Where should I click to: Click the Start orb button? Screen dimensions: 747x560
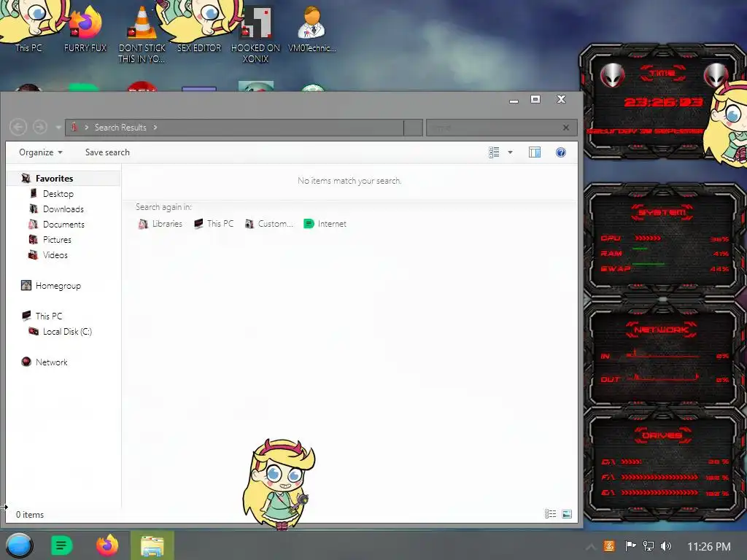[19, 545]
